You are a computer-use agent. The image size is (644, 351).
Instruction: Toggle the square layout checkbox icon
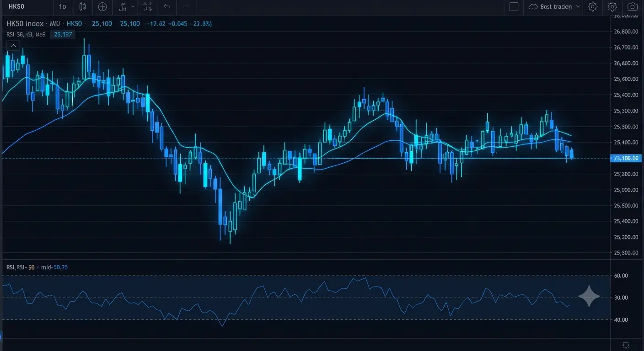(514, 7)
